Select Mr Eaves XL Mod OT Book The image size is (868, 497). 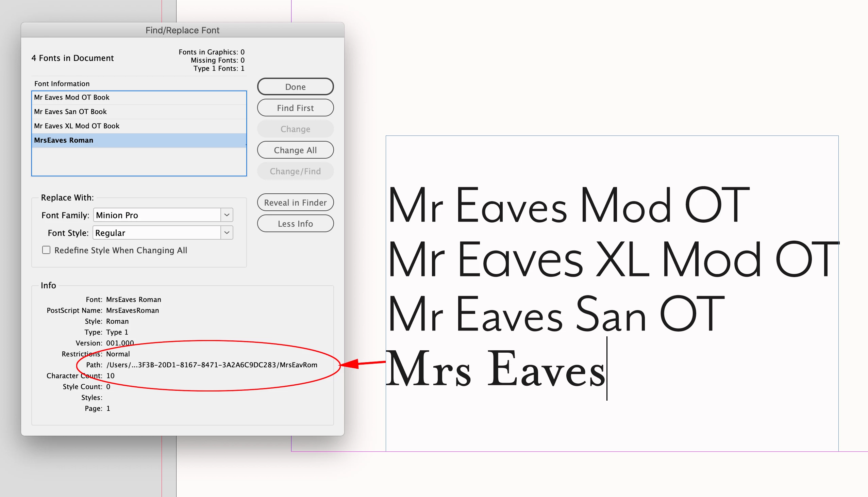click(77, 126)
